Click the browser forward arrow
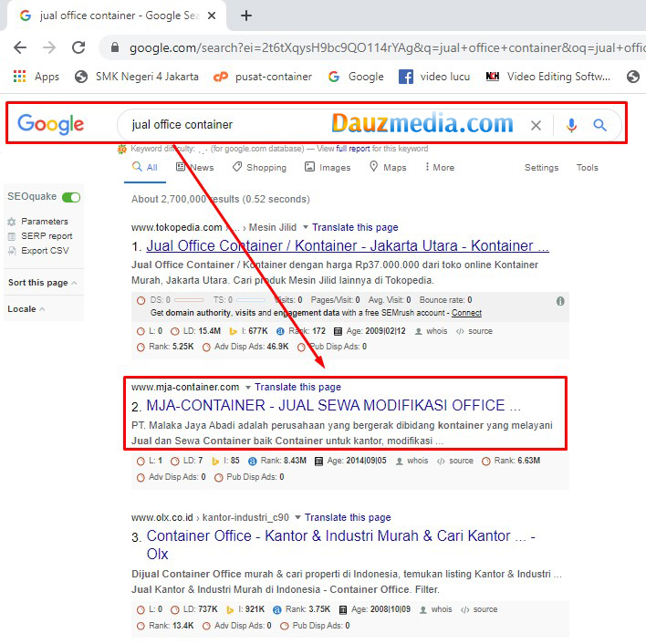Screen dimensions: 646x644 tap(49, 47)
